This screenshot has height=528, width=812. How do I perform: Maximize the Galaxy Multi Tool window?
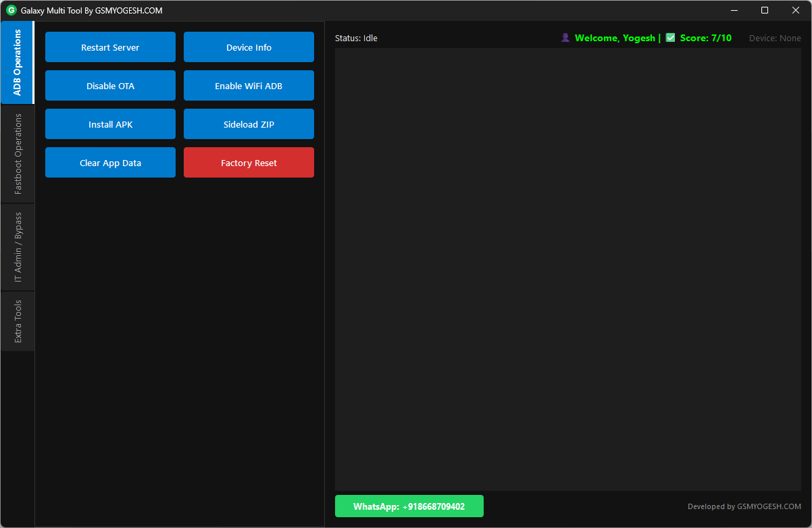[764, 10]
